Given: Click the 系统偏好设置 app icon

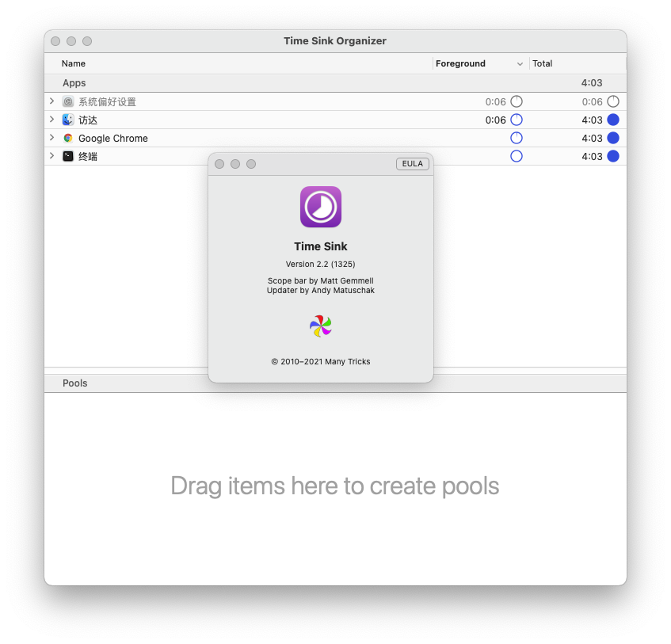Looking at the screenshot, I should pyautogui.click(x=68, y=102).
